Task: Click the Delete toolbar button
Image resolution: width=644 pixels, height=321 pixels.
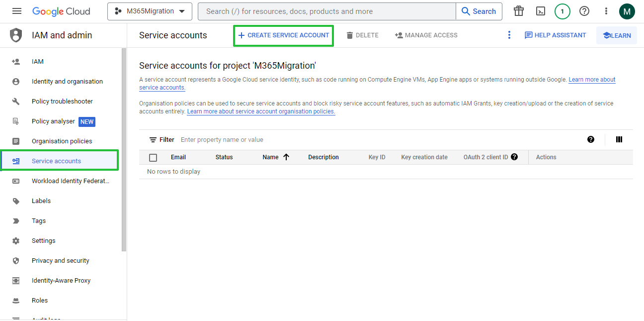Action: 362,35
